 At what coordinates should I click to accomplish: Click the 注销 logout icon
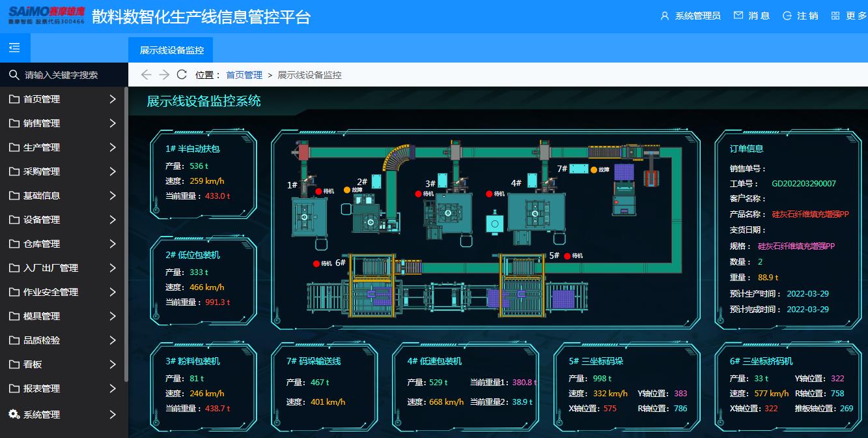(x=786, y=16)
